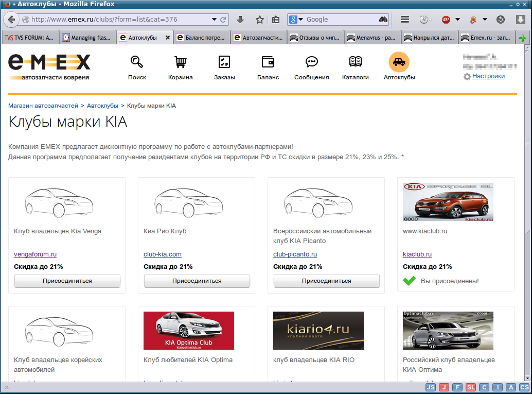
Task: Switch to the Накрылся дат... tab
Action: pyautogui.click(x=430, y=38)
